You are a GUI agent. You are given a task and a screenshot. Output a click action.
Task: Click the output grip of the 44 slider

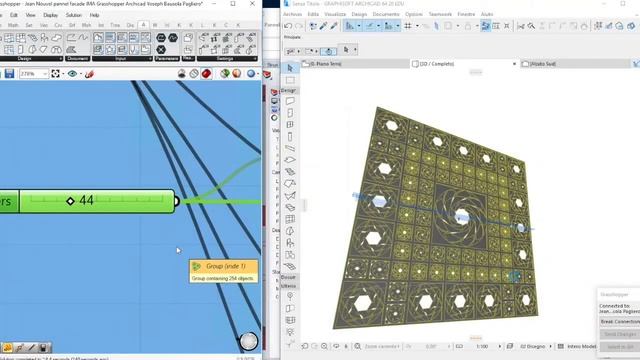[x=176, y=201]
